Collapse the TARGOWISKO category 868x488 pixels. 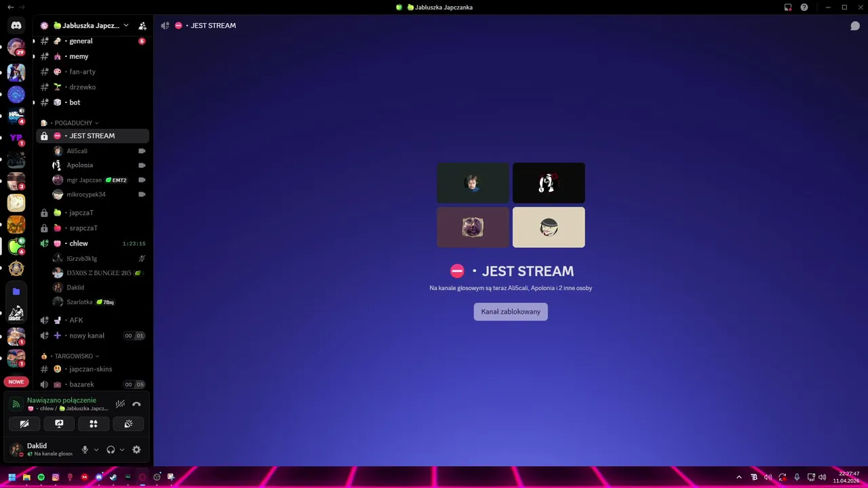point(75,356)
